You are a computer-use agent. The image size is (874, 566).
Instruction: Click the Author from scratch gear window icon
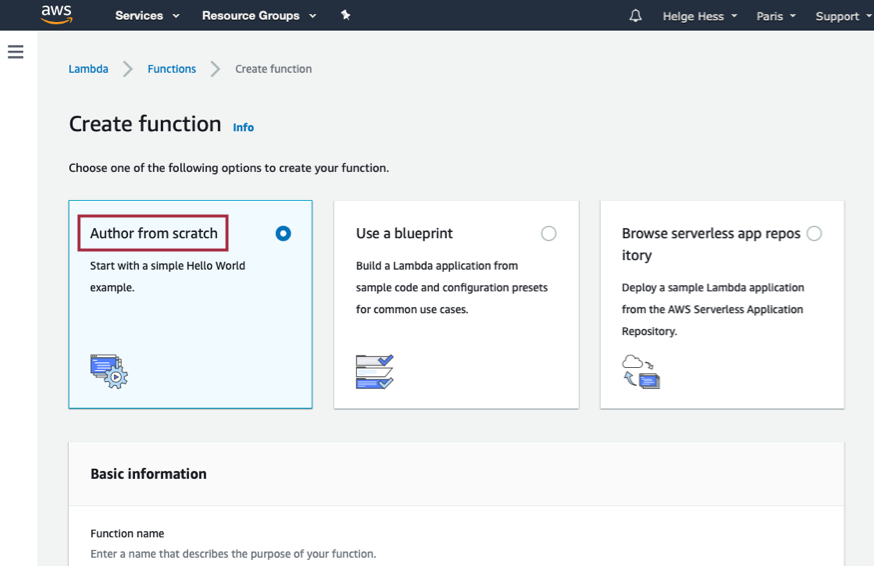109,371
